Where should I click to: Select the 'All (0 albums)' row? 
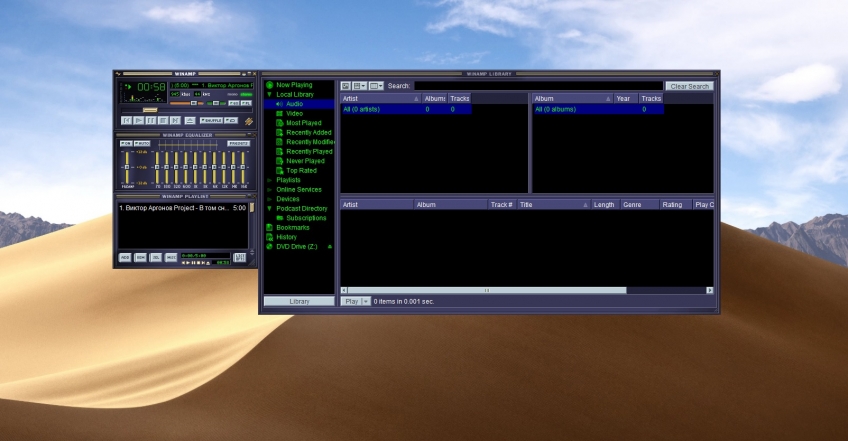click(598, 109)
